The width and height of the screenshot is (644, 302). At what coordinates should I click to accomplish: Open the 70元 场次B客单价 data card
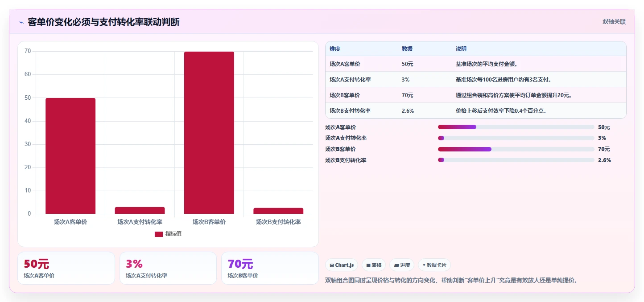coord(270,268)
